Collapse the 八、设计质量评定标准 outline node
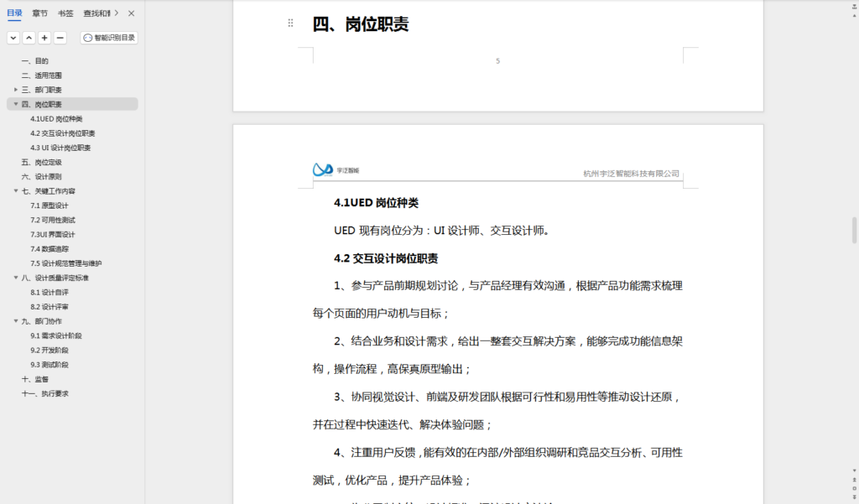859x504 pixels. coord(15,278)
